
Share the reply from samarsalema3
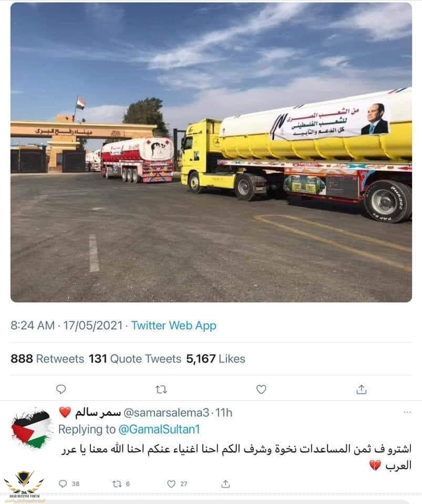tap(225, 484)
